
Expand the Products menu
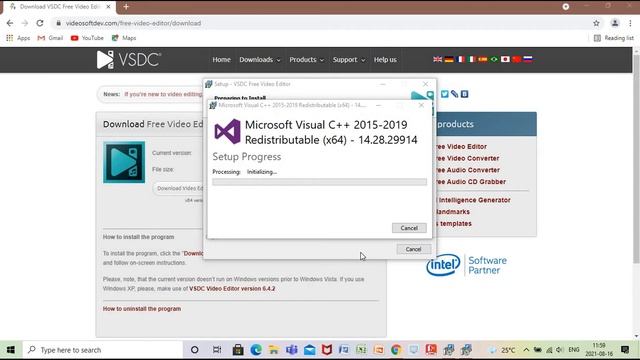click(x=306, y=60)
